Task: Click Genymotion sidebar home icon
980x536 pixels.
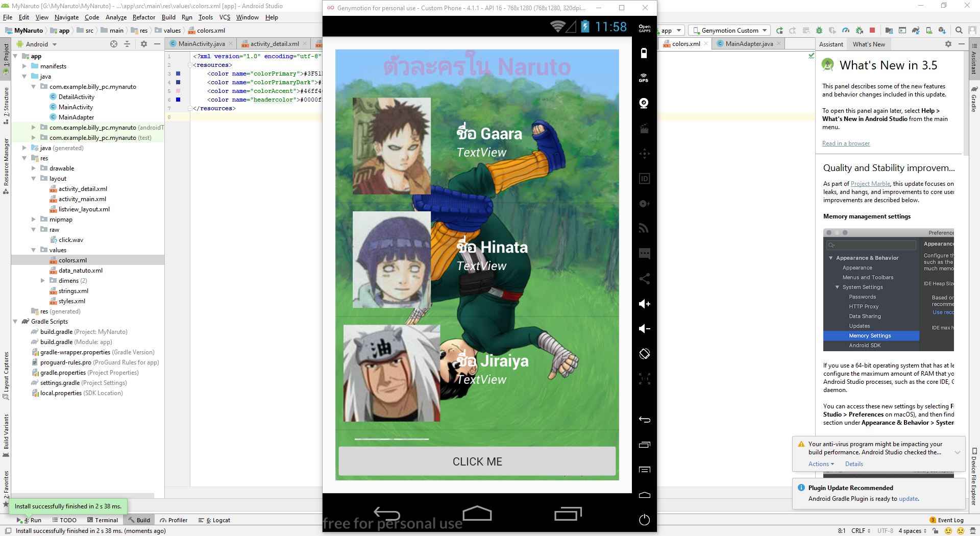Action: coord(644,495)
